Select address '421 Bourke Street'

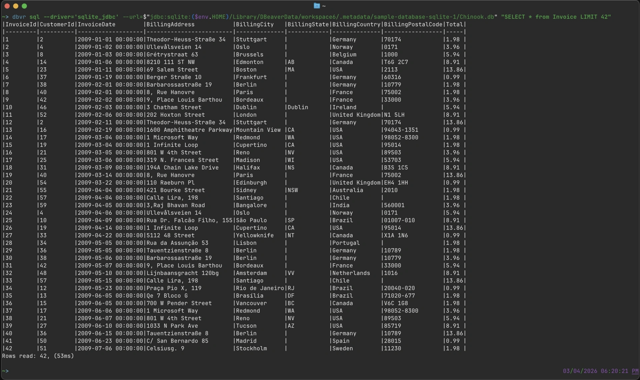(x=176, y=191)
